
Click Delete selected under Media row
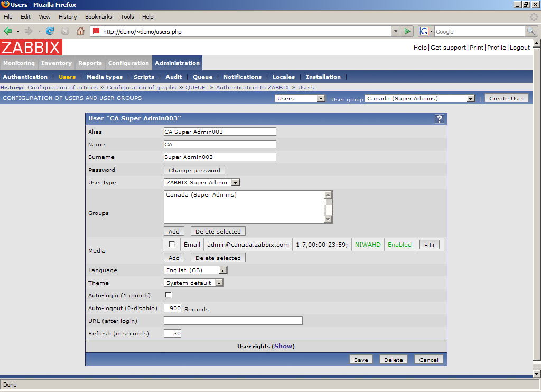(218, 258)
